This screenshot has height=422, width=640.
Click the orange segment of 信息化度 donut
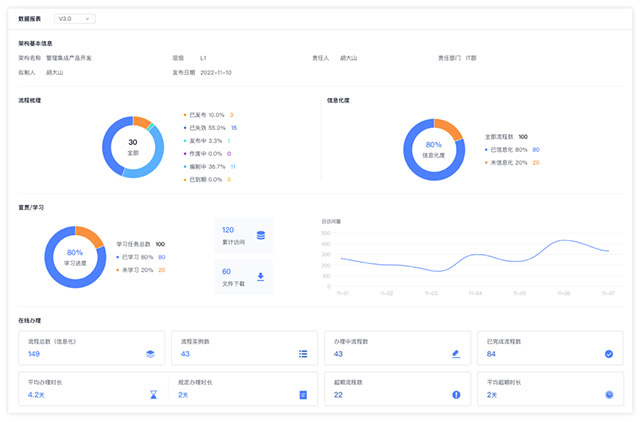click(x=450, y=130)
